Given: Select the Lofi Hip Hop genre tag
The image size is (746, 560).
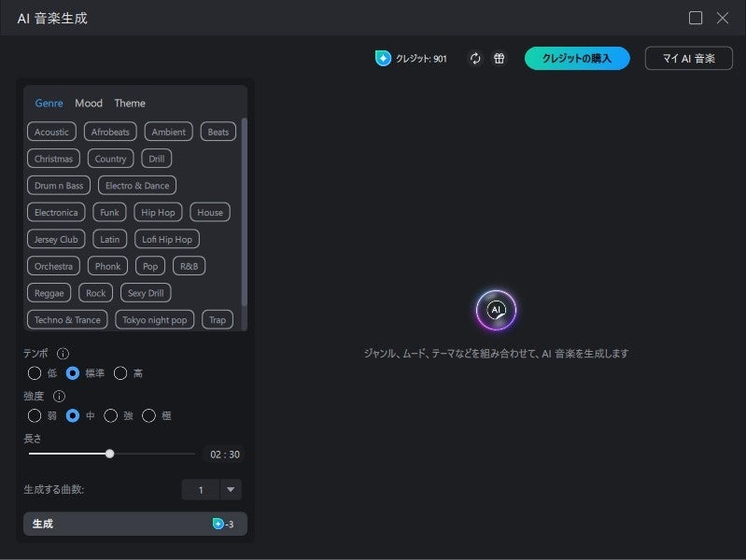Looking at the screenshot, I should [166, 239].
